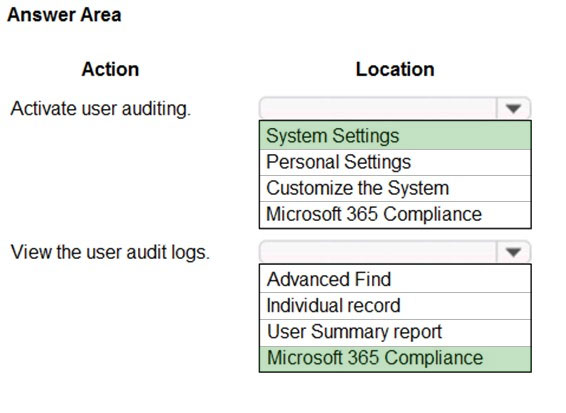
Task: Click the Answer Area heading
Action: (64, 15)
